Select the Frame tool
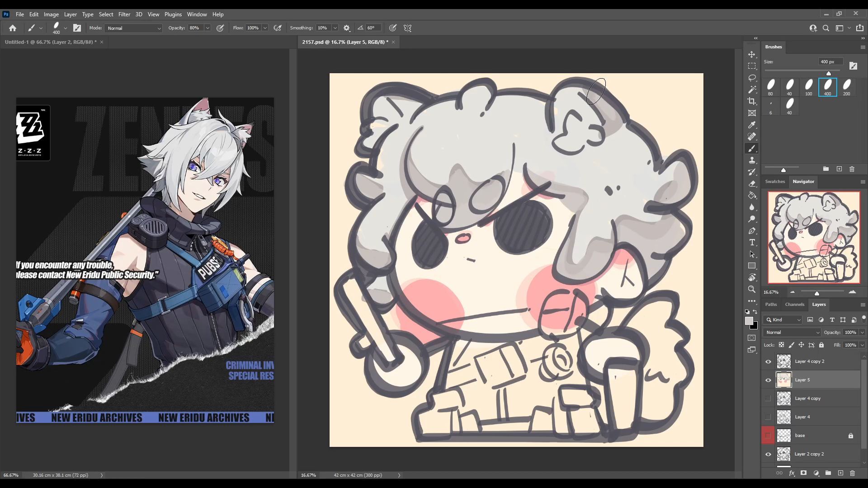This screenshot has height=488, width=868. pyautogui.click(x=752, y=113)
